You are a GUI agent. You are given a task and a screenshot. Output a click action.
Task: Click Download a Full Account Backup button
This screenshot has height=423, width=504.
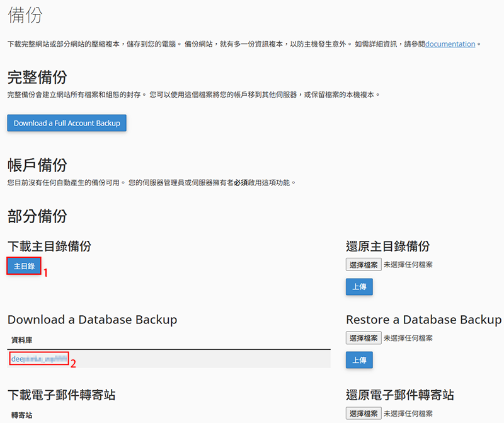click(67, 123)
